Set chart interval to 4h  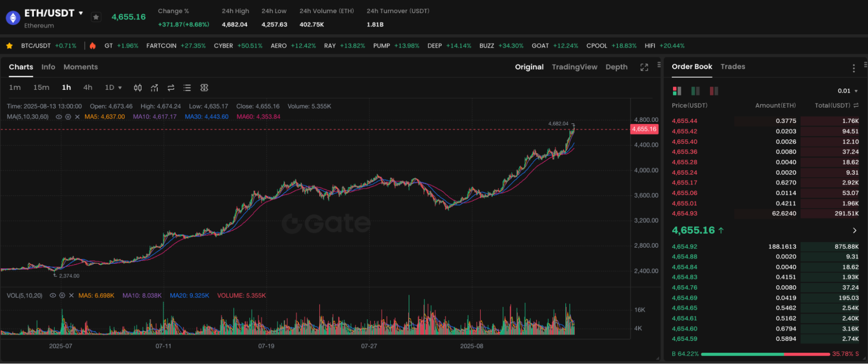(88, 87)
